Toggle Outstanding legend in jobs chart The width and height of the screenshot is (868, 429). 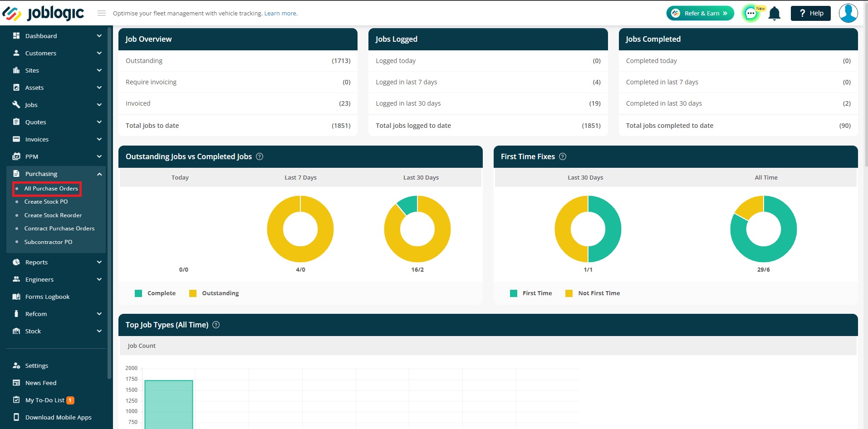pyautogui.click(x=214, y=293)
